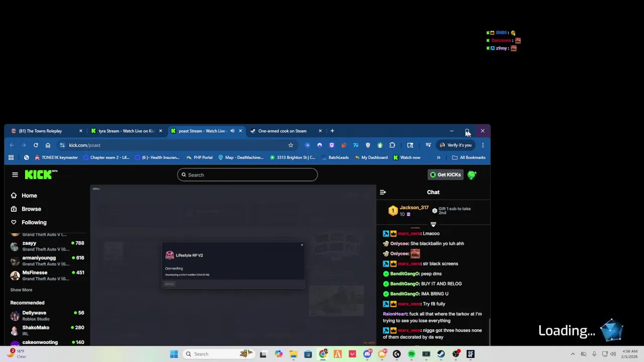The image size is (644, 362).
Task: Open the Kick hamburger menu
Action: 15,174
